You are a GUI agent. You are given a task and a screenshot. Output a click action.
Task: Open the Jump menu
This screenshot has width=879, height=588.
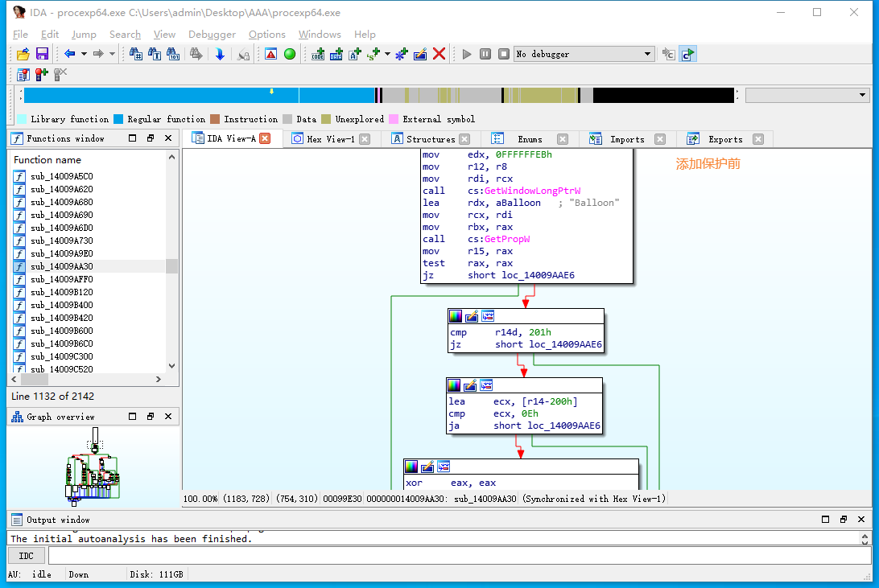click(x=84, y=35)
